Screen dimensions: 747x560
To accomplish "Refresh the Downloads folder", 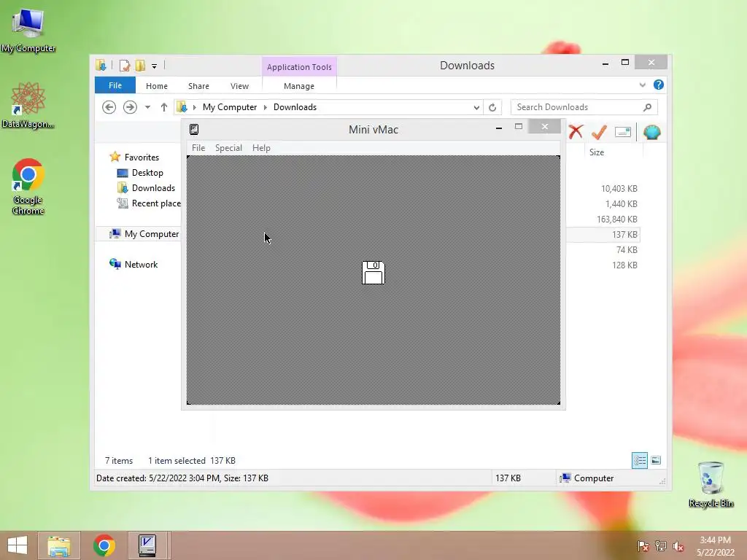I will pyautogui.click(x=492, y=108).
